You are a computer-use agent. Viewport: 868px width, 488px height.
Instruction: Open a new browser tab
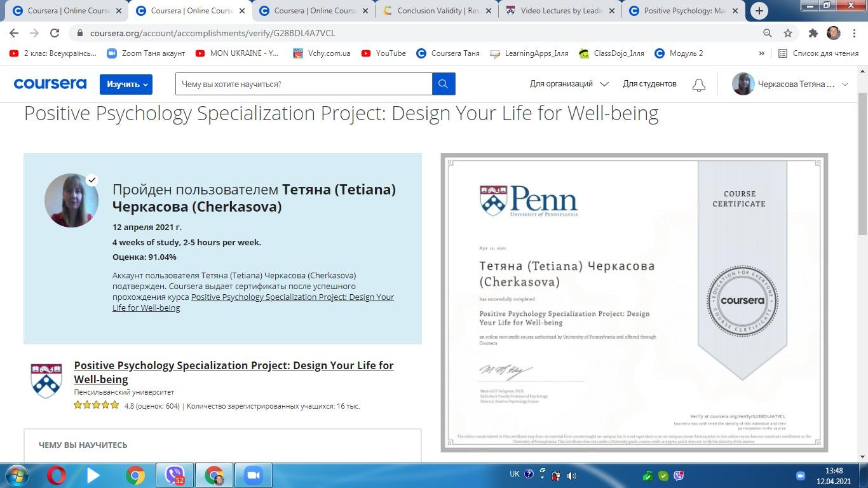(x=759, y=11)
